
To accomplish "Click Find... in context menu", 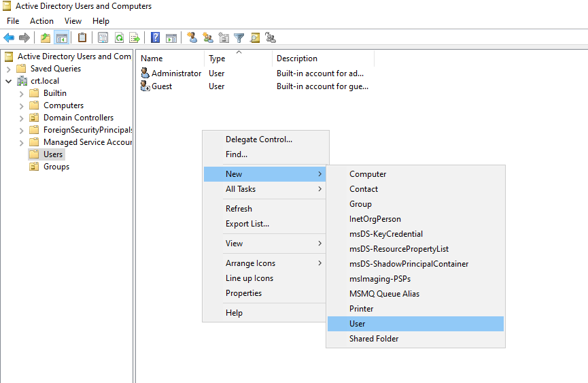I will pos(264,154).
